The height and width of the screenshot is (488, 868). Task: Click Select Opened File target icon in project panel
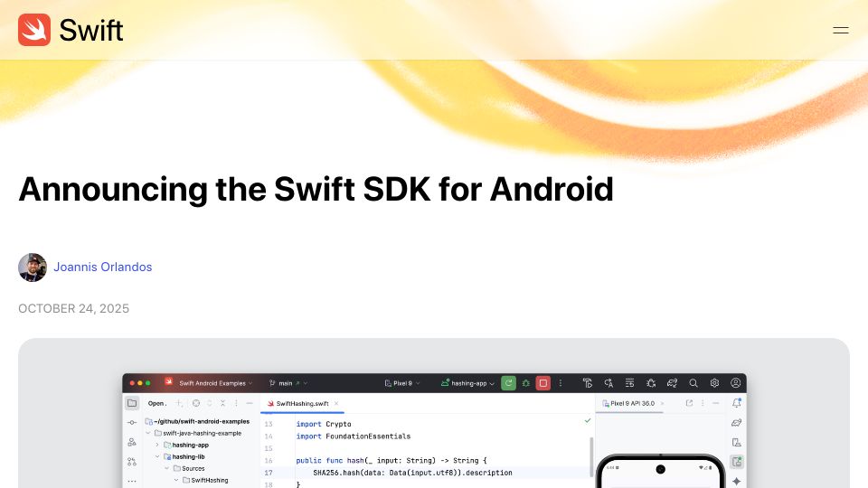tap(196, 403)
